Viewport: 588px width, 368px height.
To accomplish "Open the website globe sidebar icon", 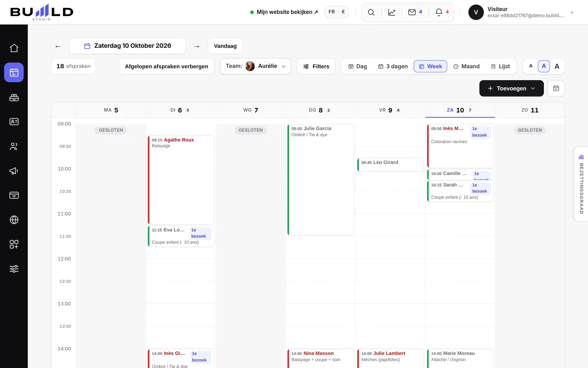I will pos(14,220).
